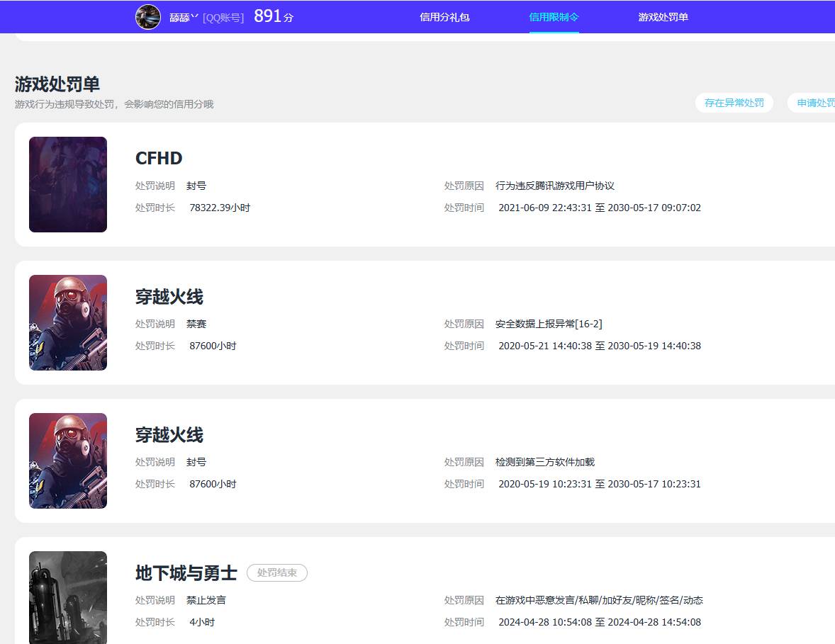Go to the 游戏处罚单 tab in the header
Viewport: 835px width, 644px height.
coord(663,17)
